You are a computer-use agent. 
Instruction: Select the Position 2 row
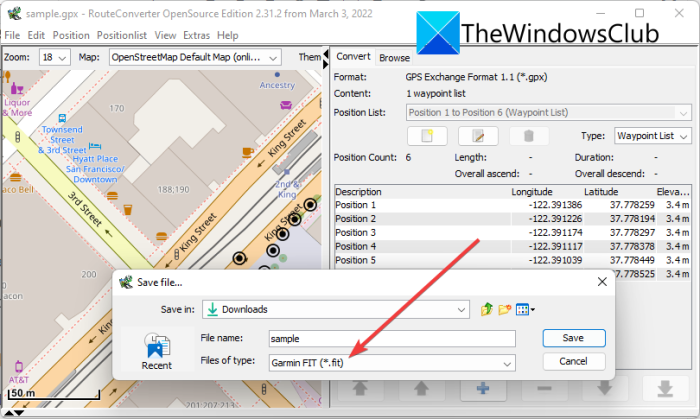[512, 219]
